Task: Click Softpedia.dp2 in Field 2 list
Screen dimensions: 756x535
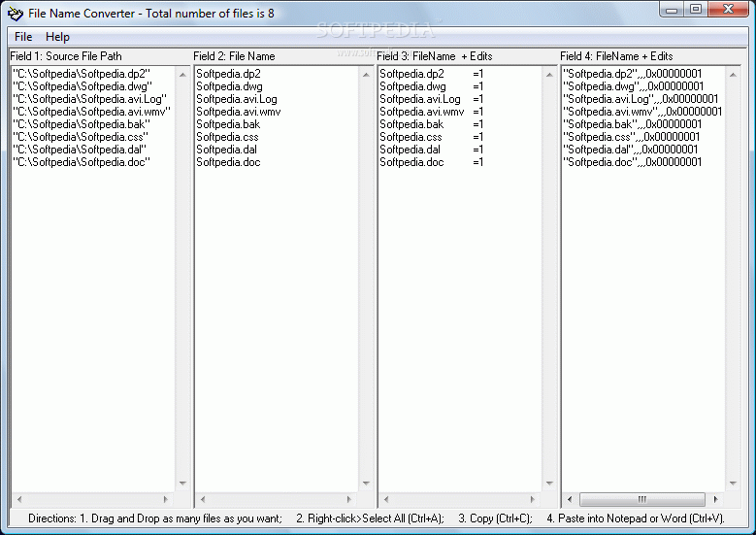Action: pos(228,74)
